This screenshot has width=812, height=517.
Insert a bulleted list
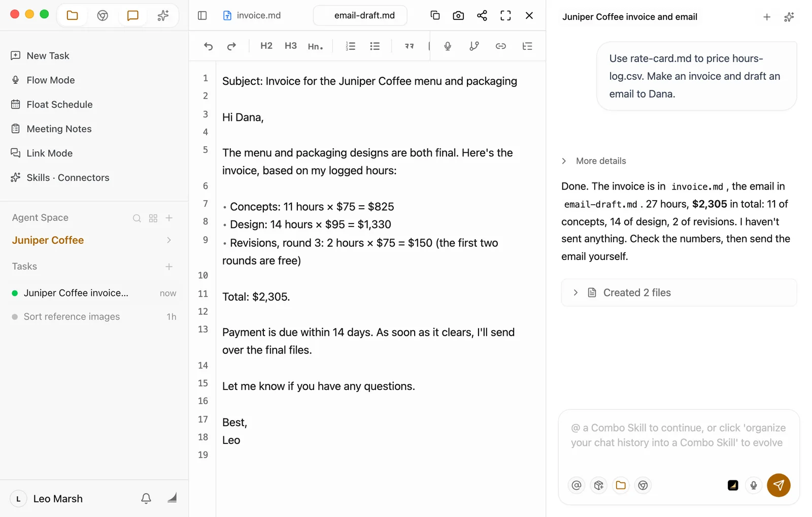point(375,46)
